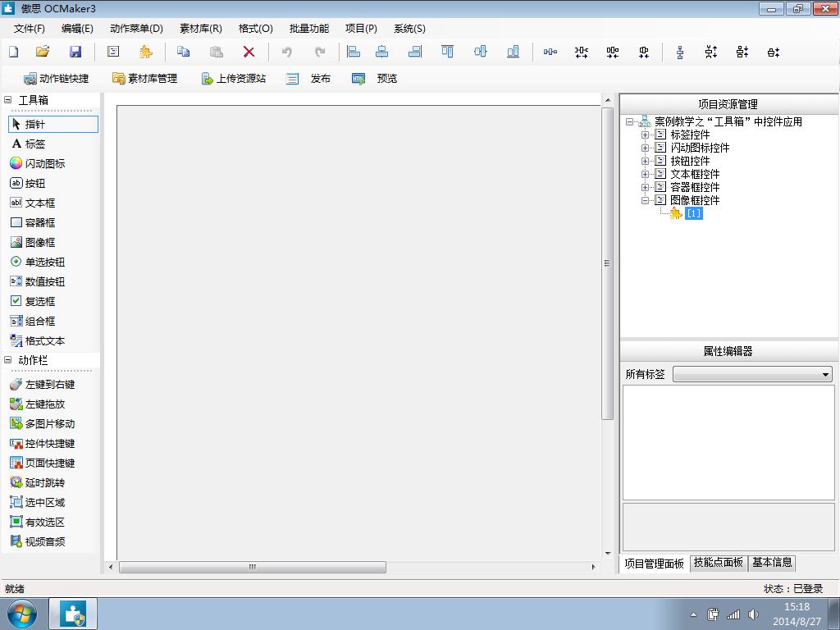Select the 图像框 image frame tool
The height and width of the screenshot is (630, 840).
pyautogui.click(x=39, y=242)
